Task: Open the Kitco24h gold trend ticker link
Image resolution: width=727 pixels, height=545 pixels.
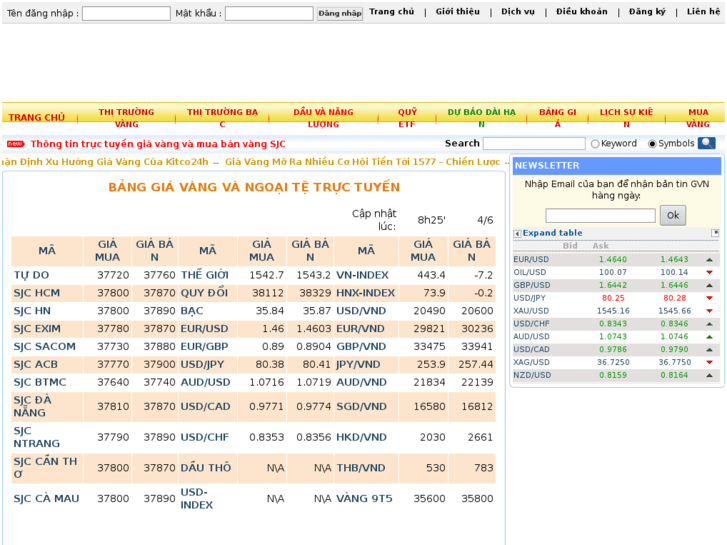Action: pos(105,162)
